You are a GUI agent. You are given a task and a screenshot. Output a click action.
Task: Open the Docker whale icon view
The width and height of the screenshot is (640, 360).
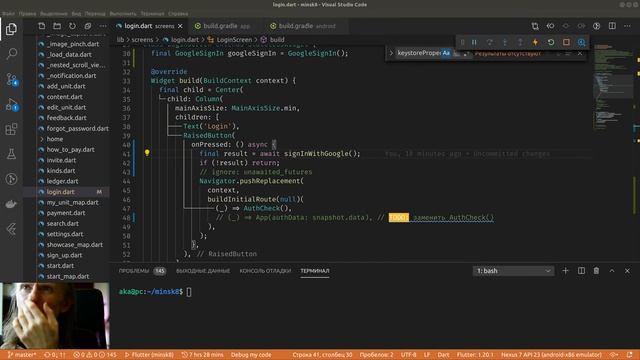11,204
